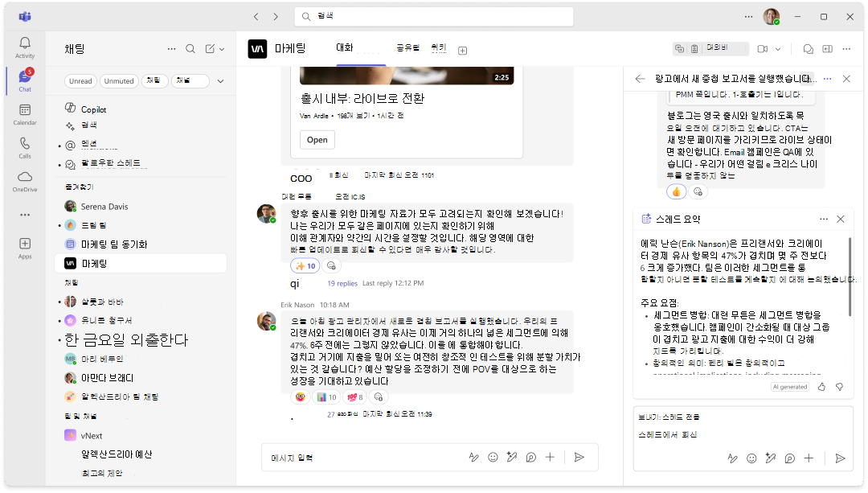Select the 대화 tab in the channel
This screenshot has width=868, height=493.
344,48
